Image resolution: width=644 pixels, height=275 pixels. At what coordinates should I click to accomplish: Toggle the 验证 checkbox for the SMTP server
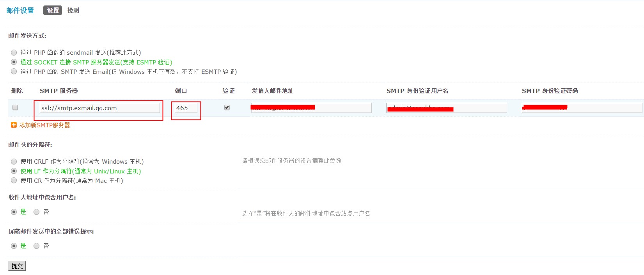[x=227, y=107]
